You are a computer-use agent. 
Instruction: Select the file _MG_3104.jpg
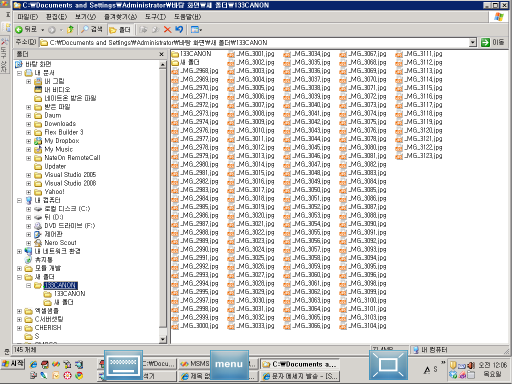point(367,326)
